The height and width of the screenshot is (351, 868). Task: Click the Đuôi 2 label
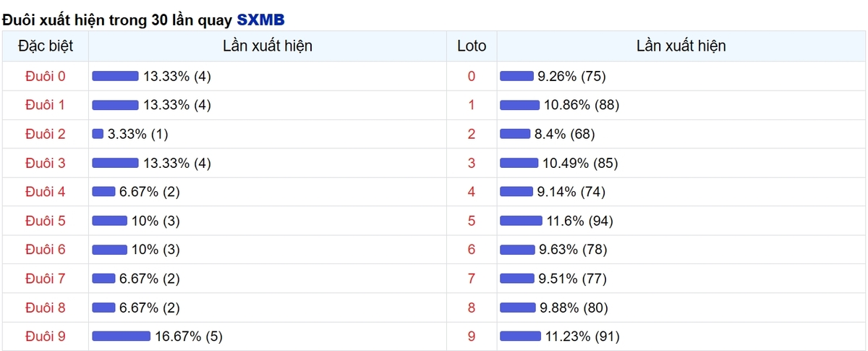coord(45,134)
